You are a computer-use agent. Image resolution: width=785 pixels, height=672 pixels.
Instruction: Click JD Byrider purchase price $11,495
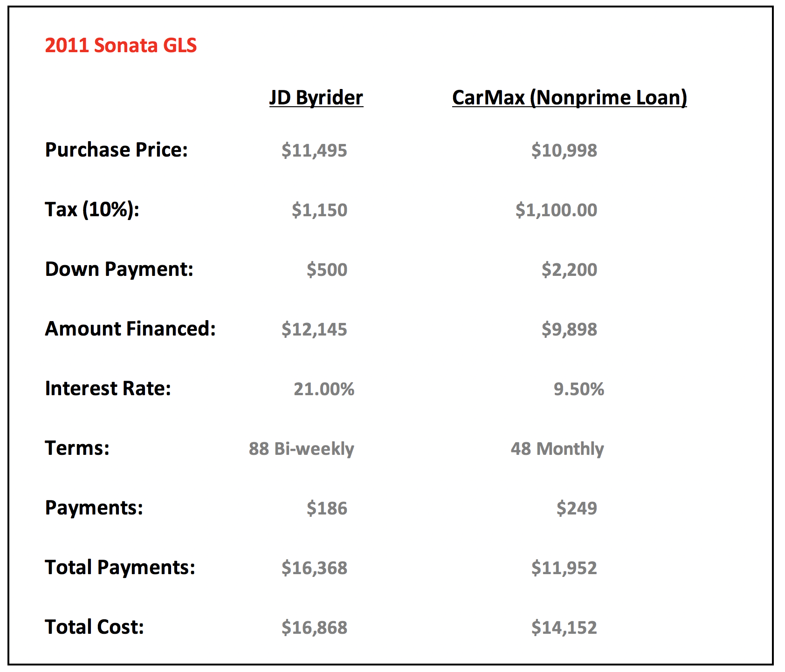point(314,151)
